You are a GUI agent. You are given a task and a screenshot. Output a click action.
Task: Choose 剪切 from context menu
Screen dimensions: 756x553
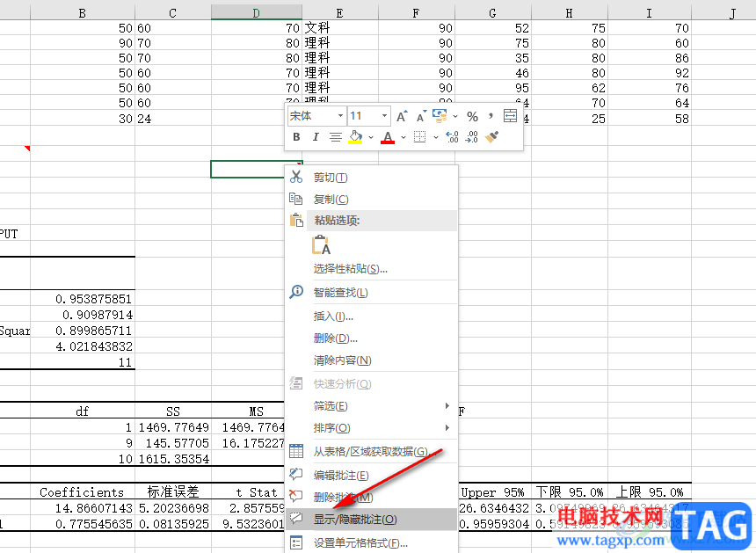coord(371,178)
